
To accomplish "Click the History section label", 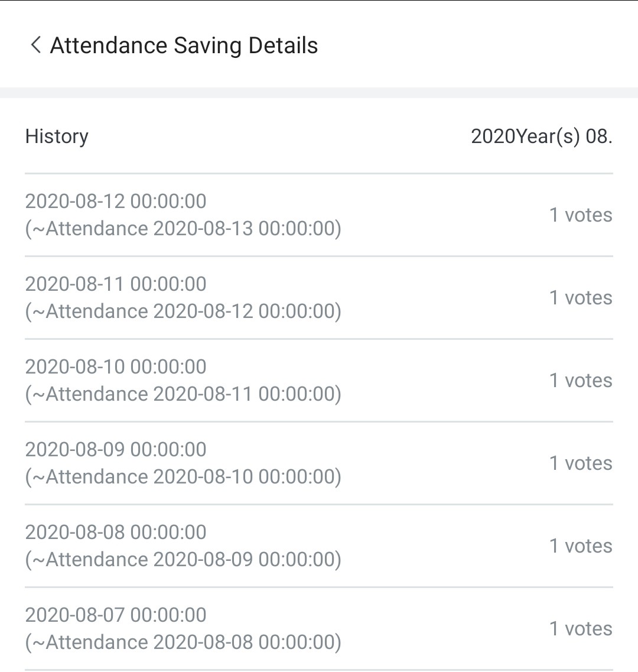I will pyautogui.click(x=57, y=137).
